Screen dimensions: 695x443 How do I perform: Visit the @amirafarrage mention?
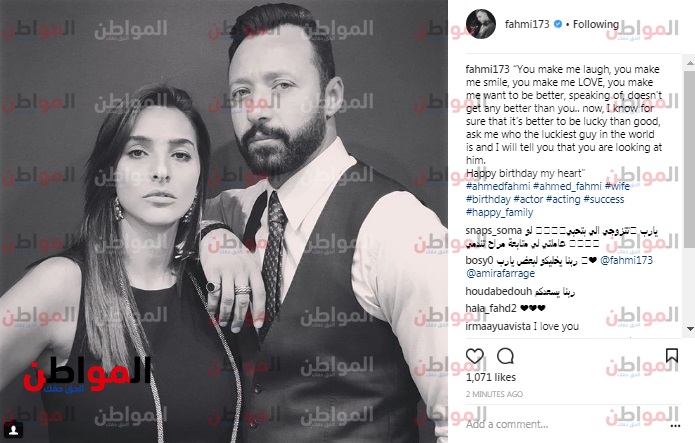click(x=500, y=274)
